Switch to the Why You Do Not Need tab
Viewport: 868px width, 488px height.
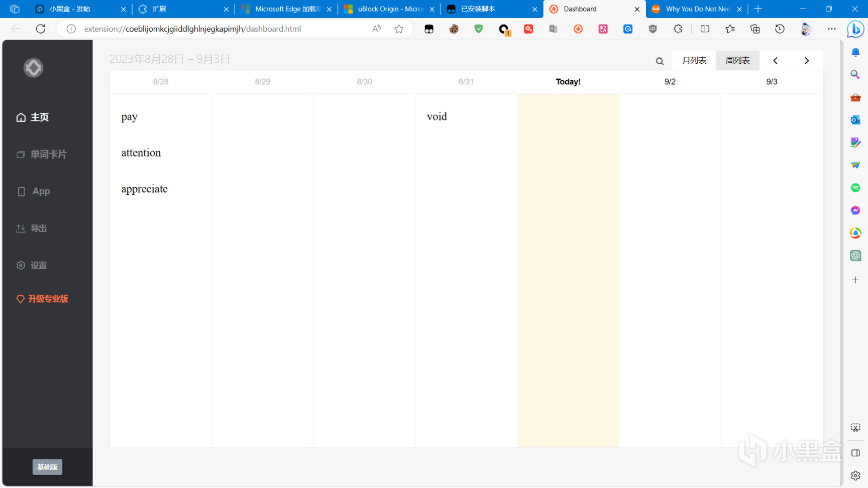pyautogui.click(x=696, y=9)
